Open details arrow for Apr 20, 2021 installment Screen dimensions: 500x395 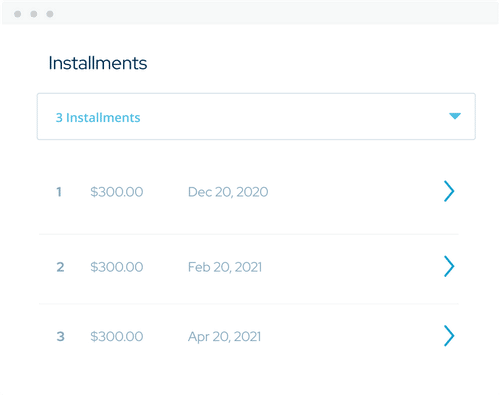[449, 336]
